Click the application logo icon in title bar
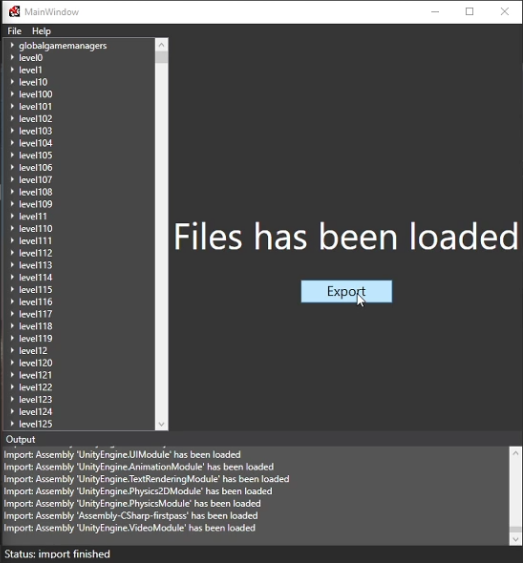523x563 pixels. tap(14, 11)
